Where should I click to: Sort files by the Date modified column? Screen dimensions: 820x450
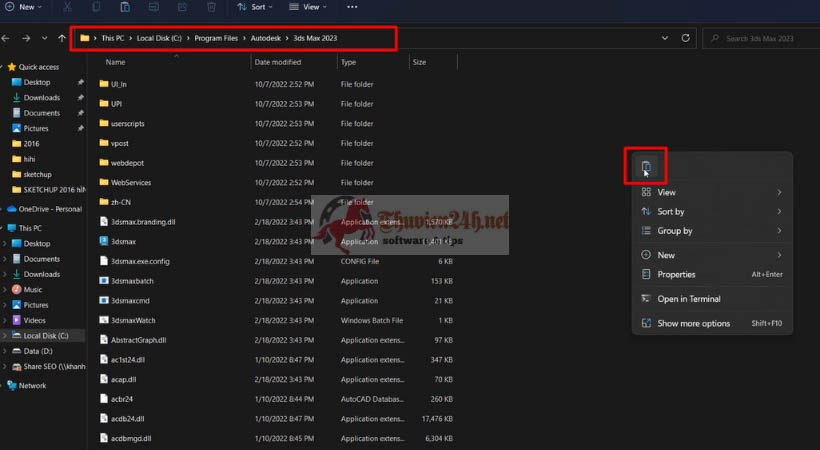[x=278, y=62]
